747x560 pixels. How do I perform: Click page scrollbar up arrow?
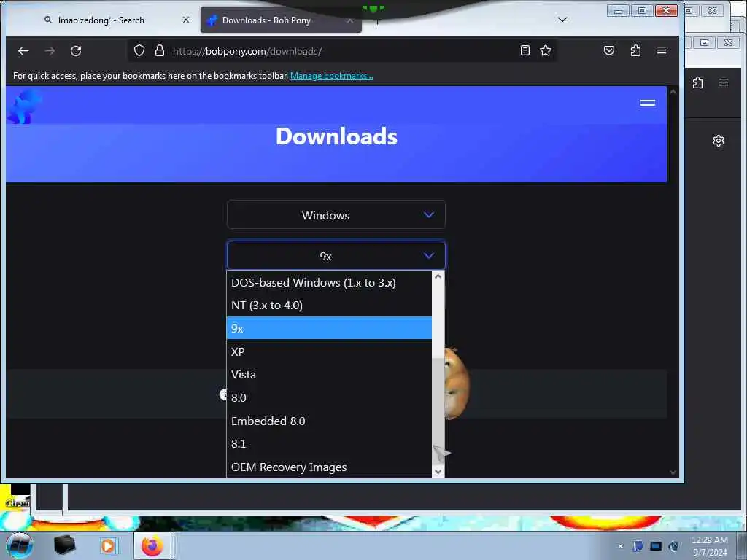click(x=673, y=93)
